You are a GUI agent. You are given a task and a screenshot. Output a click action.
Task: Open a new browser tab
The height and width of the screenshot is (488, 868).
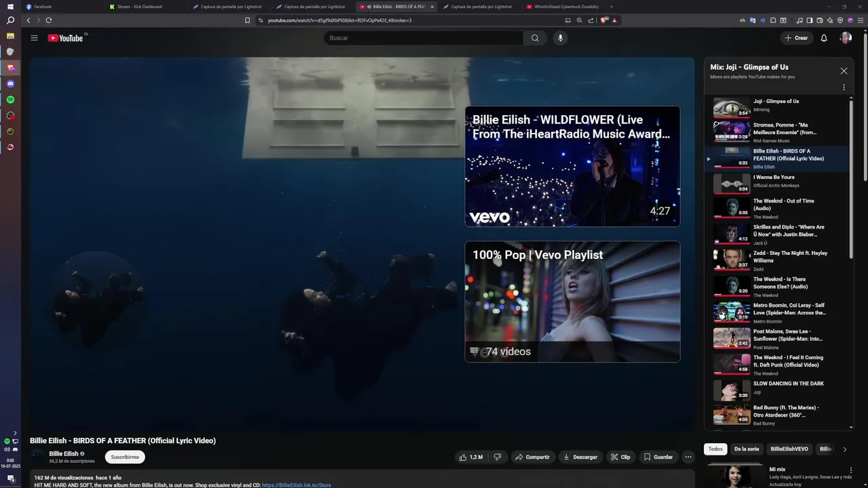[611, 7]
